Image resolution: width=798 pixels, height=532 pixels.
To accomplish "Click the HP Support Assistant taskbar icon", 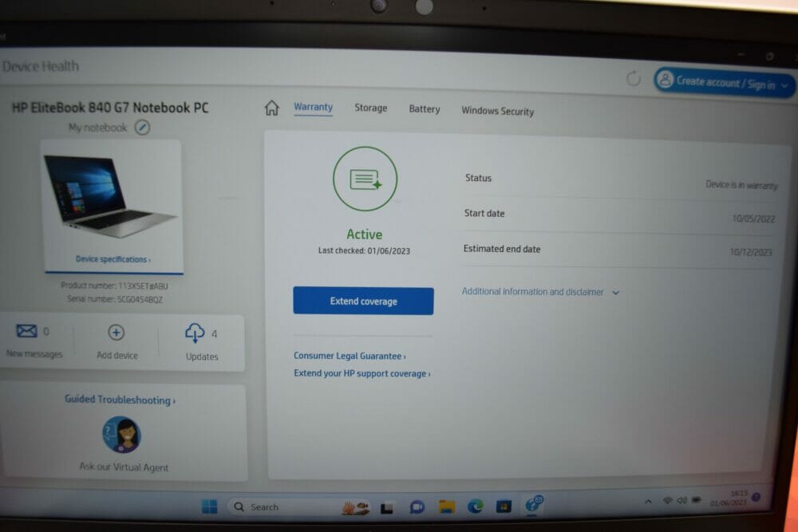I will pyautogui.click(x=533, y=504).
